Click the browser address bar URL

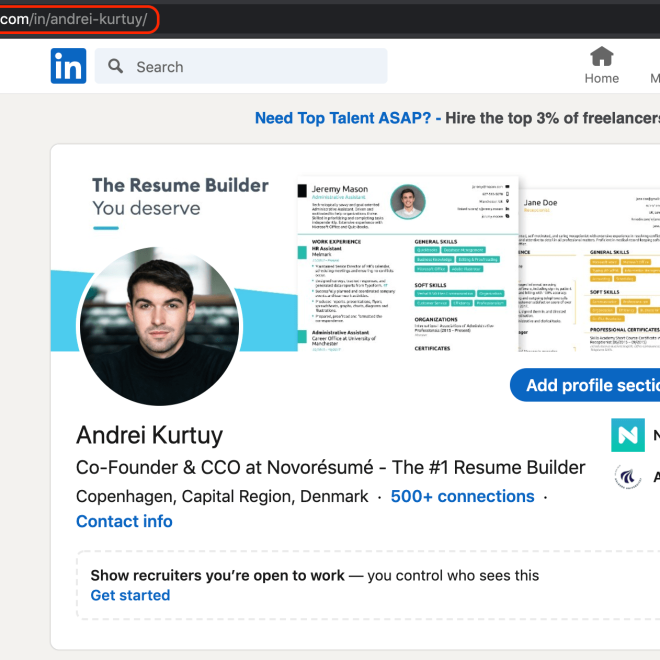tap(74, 19)
